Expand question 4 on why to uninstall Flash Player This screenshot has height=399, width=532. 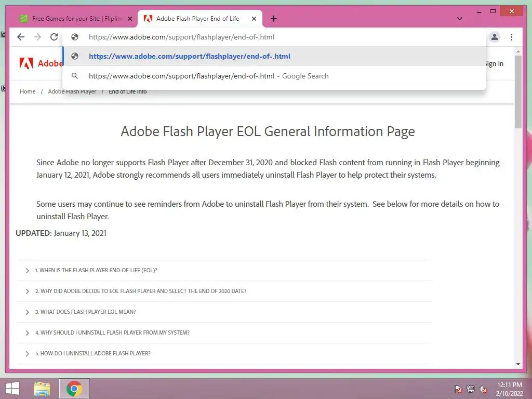[x=224, y=332]
